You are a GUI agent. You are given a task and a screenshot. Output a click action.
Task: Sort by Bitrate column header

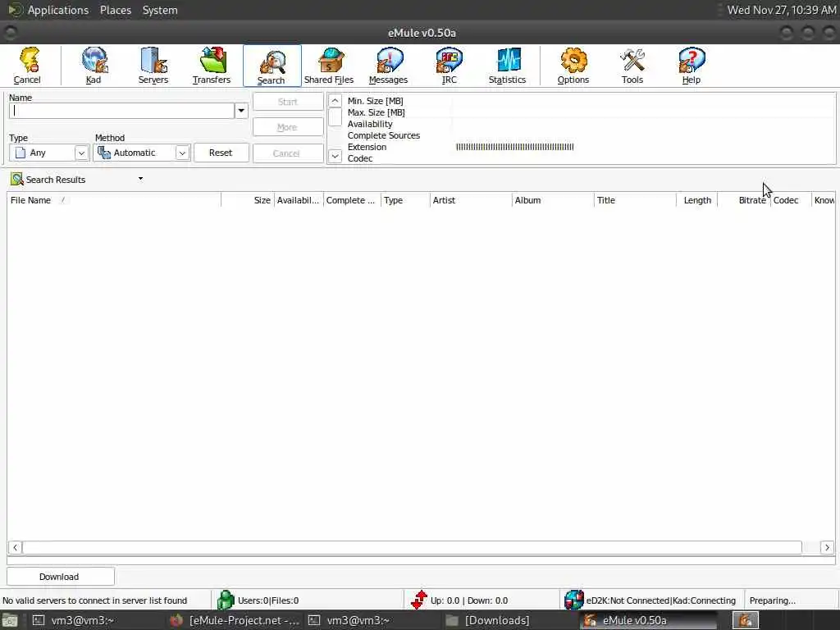click(743, 200)
